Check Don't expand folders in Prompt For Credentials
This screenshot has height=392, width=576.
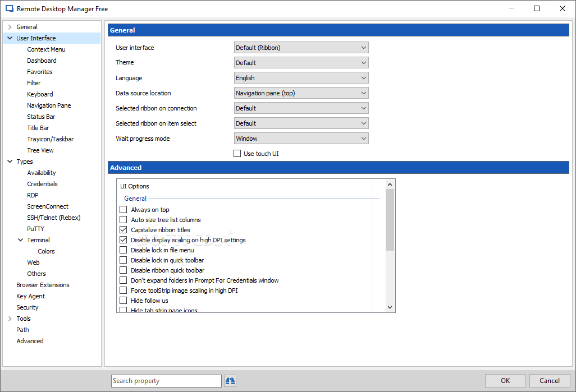124,280
